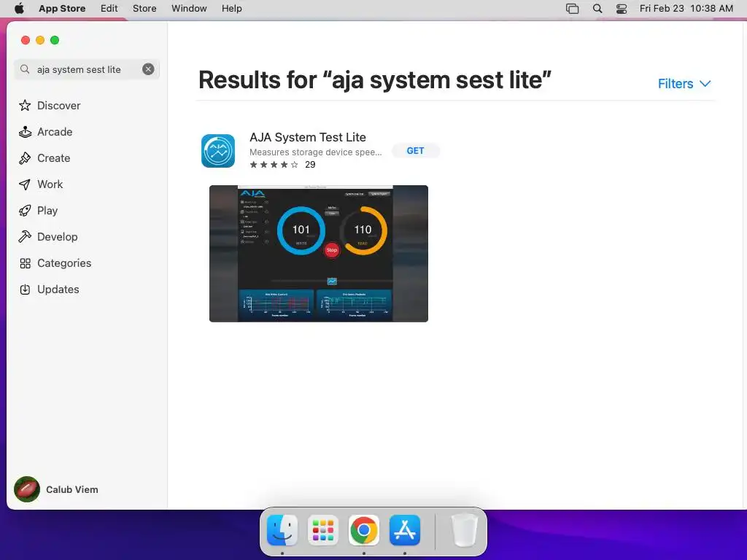Viewport: 747px width, 560px height.
Task: Open the Work section
Action: (x=41, y=184)
